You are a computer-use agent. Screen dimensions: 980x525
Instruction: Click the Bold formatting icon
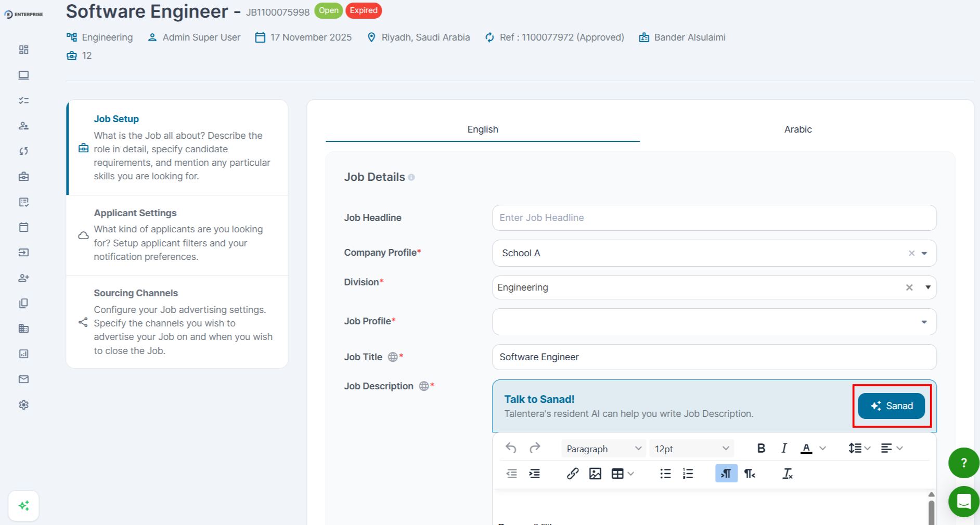tap(761, 449)
